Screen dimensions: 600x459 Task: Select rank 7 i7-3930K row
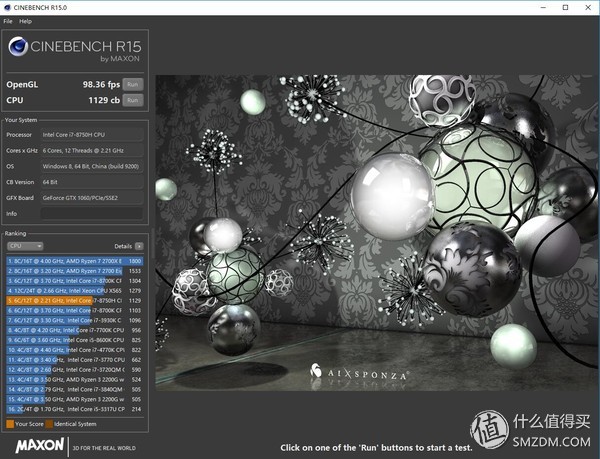click(x=75, y=321)
